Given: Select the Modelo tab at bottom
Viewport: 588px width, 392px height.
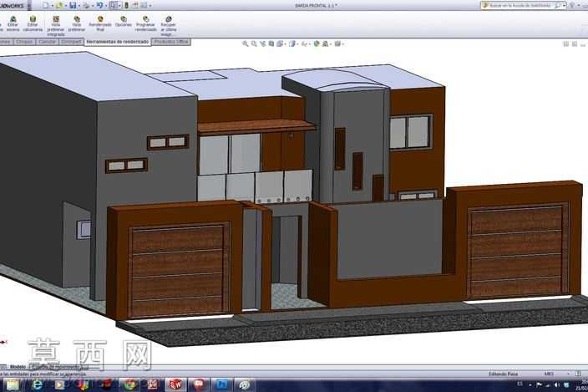Looking at the screenshot, I should click(x=18, y=367).
